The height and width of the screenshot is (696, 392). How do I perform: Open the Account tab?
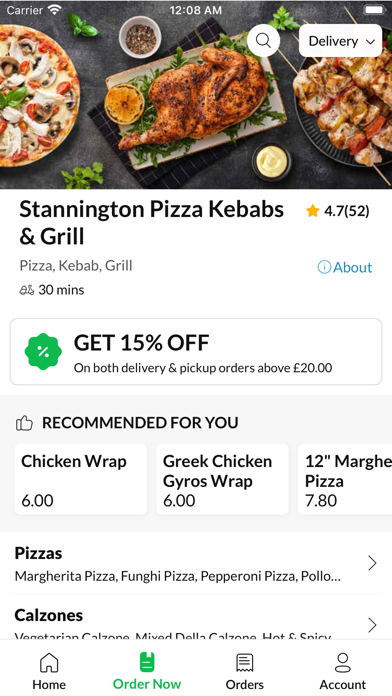coord(343,671)
